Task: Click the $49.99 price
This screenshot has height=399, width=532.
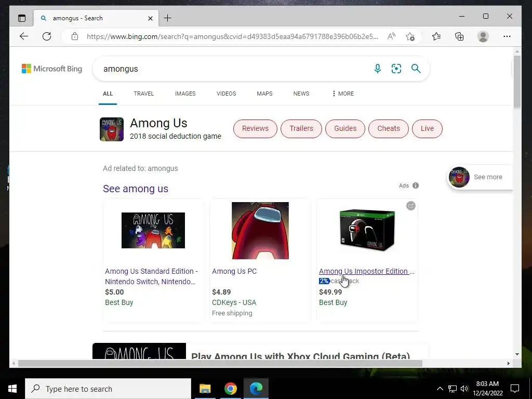Action: click(330, 292)
